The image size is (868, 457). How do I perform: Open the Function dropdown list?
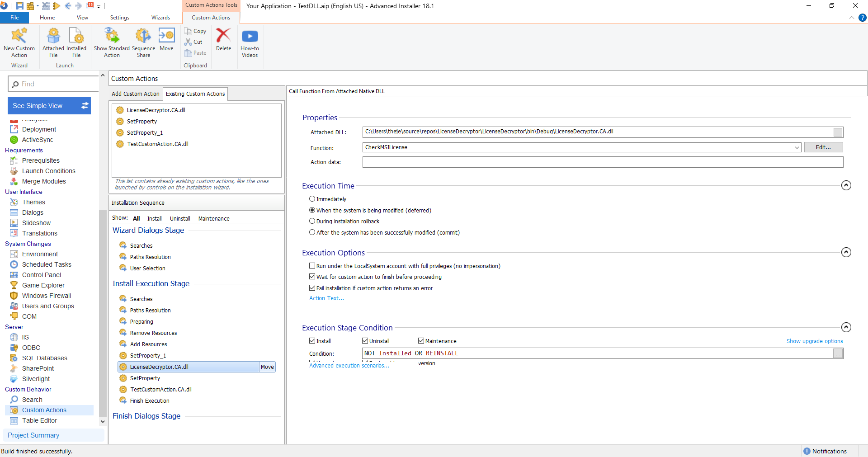pyautogui.click(x=797, y=147)
